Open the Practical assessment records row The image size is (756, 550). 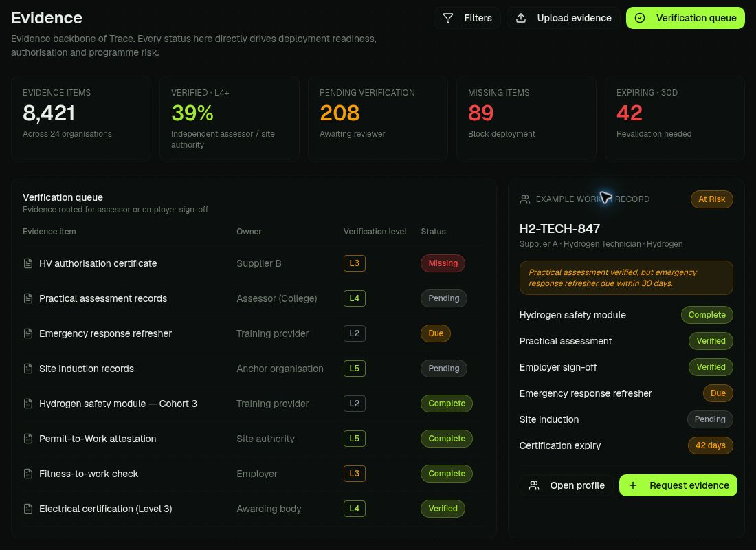(254, 298)
